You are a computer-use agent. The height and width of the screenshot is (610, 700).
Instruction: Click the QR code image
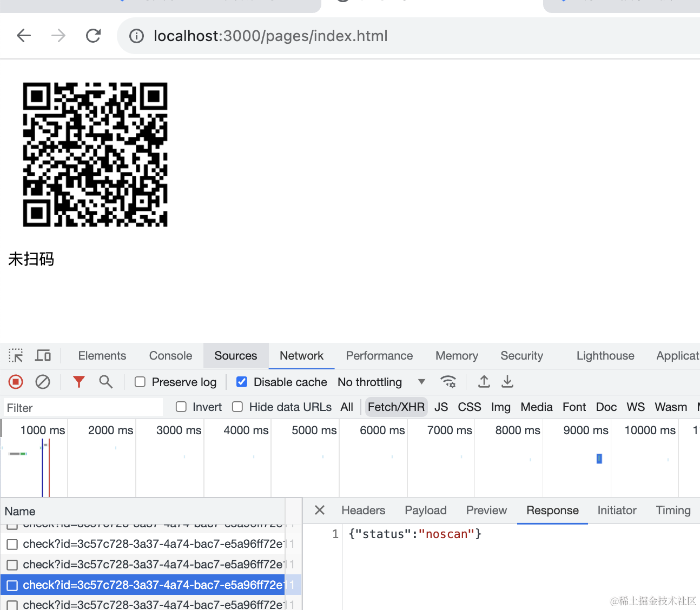95,155
